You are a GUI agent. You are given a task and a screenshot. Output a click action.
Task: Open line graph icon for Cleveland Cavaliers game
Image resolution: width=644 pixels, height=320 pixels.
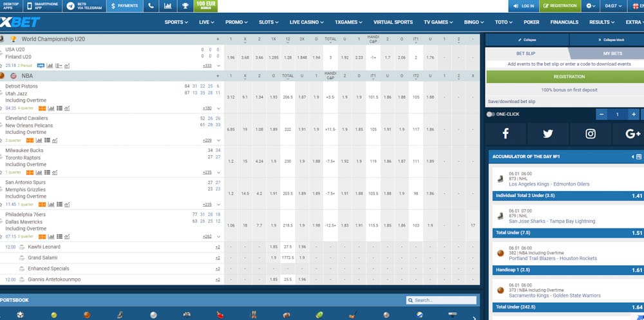pos(55,140)
